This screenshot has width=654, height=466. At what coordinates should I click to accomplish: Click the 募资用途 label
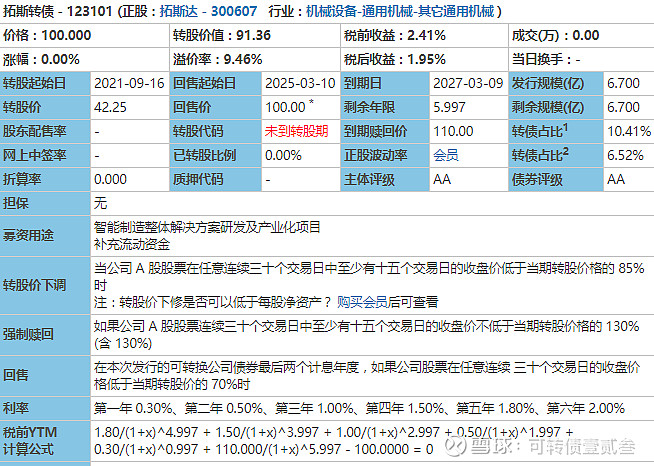tap(28, 236)
